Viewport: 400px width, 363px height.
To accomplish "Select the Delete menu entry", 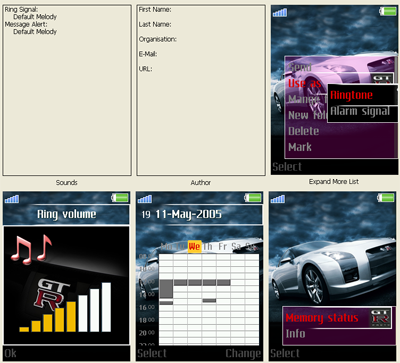I will 304,131.
